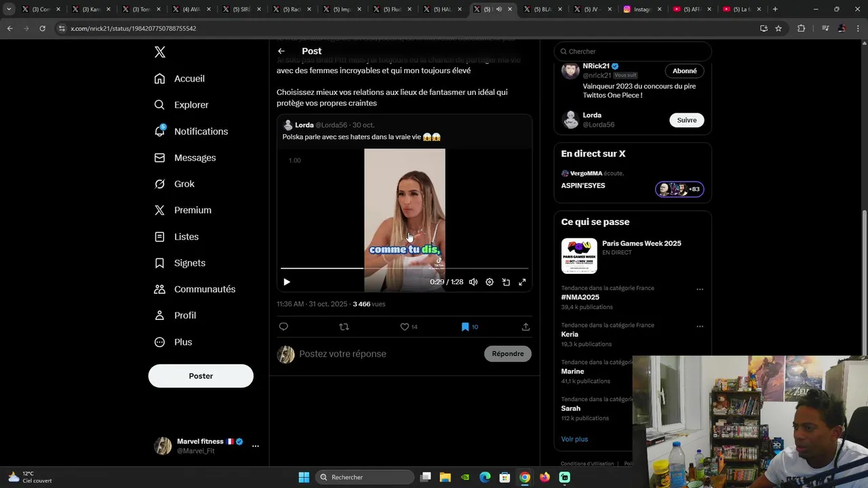
Task: Click the Abonné button for NRick21
Action: coord(684,71)
